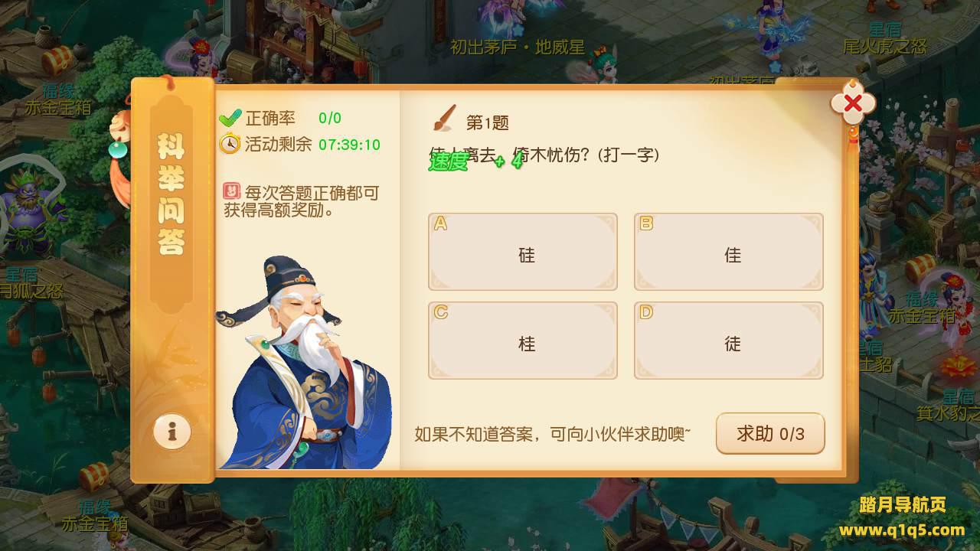The height and width of the screenshot is (551, 980).
Task: Close the quiz dialog with red X
Action: click(x=852, y=104)
